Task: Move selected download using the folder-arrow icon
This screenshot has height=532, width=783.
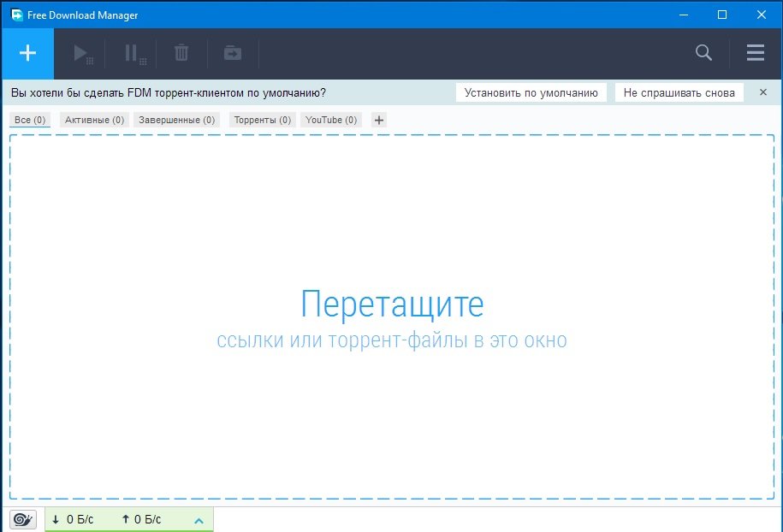Action: (x=233, y=53)
